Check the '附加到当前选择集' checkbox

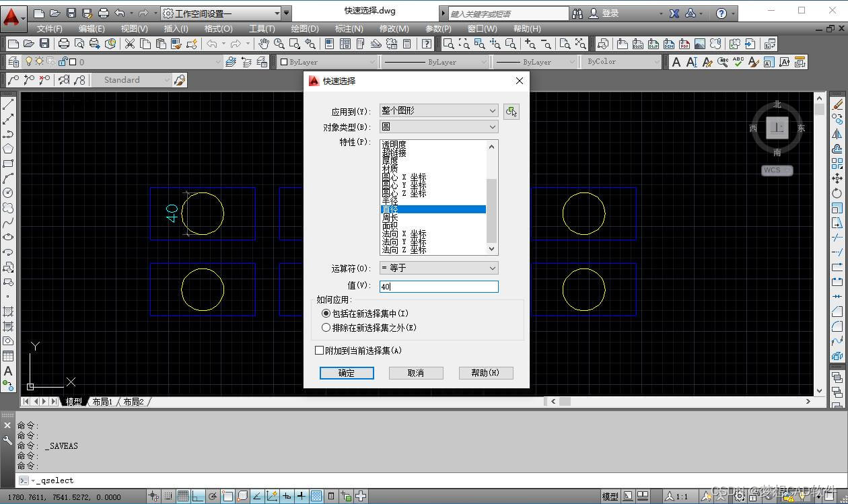320,350
